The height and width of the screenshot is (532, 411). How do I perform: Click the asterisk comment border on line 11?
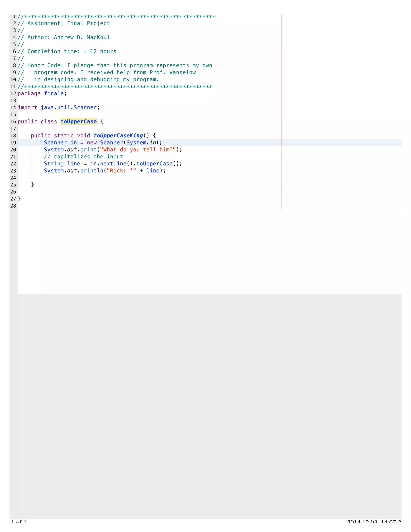point(115,87)
